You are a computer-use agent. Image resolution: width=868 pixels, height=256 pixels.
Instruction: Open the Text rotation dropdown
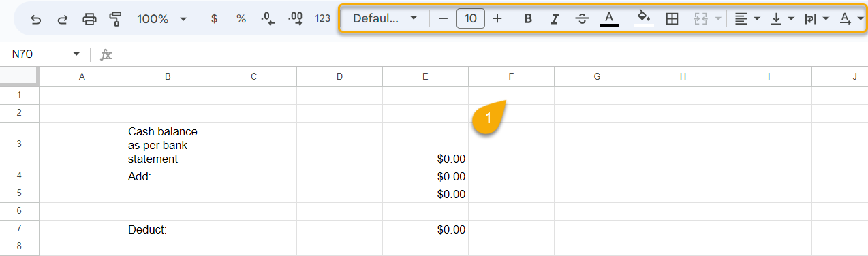click(x=851, y=19)
